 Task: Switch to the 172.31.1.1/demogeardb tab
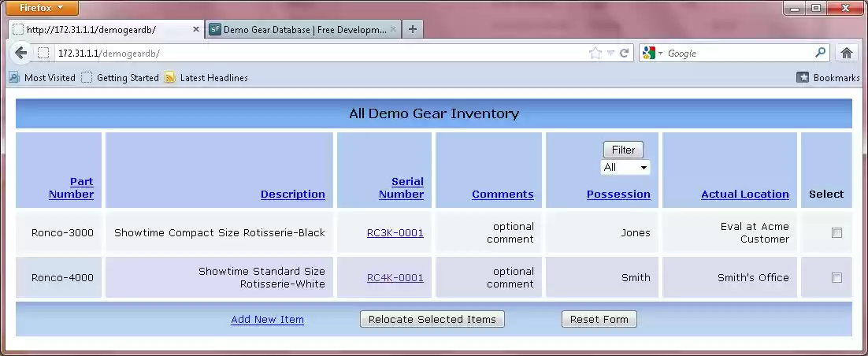[x=106, y=30]
